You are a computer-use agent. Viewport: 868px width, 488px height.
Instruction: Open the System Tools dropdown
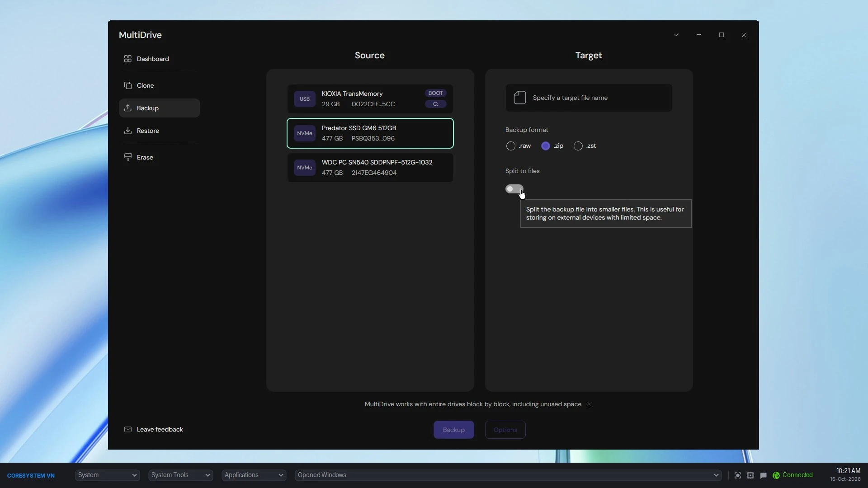tap(180, 475)
